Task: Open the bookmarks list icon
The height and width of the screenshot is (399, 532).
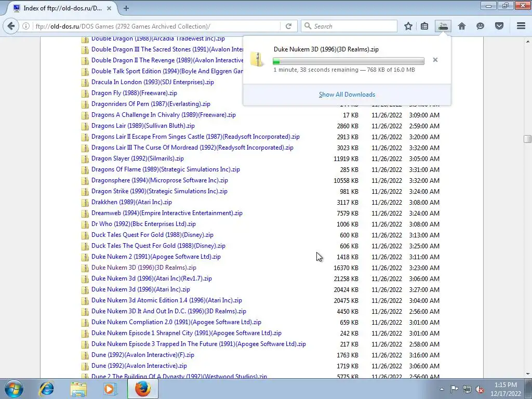Action: 424,26
